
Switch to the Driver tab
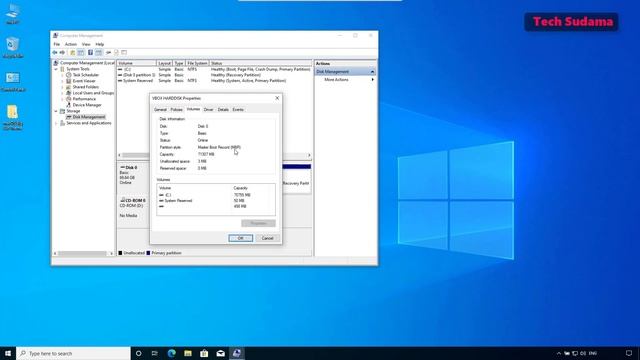(208, 109)
